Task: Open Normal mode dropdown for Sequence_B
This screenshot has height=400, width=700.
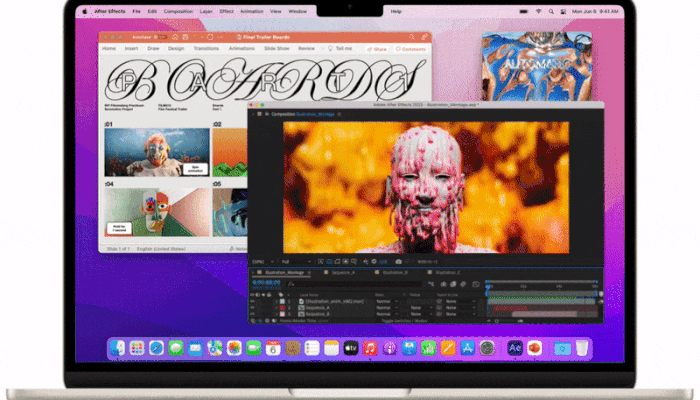Action: click(x=387, y=314)
